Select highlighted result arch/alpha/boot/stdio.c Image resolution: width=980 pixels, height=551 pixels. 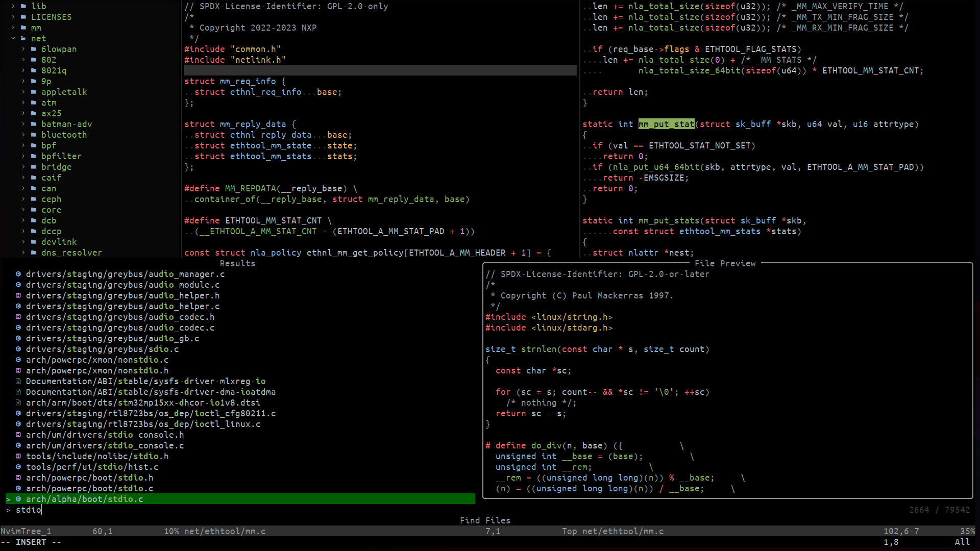240,499
